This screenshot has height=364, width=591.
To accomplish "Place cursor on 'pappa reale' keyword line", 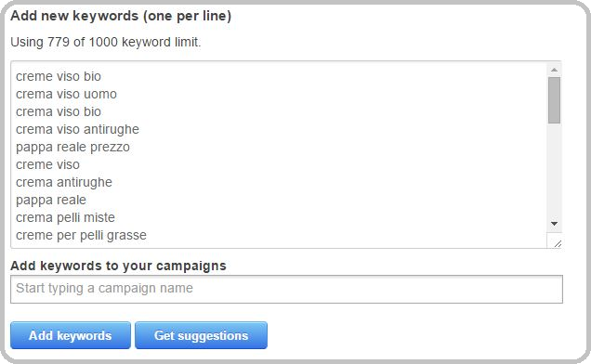I will pos(51,200).
